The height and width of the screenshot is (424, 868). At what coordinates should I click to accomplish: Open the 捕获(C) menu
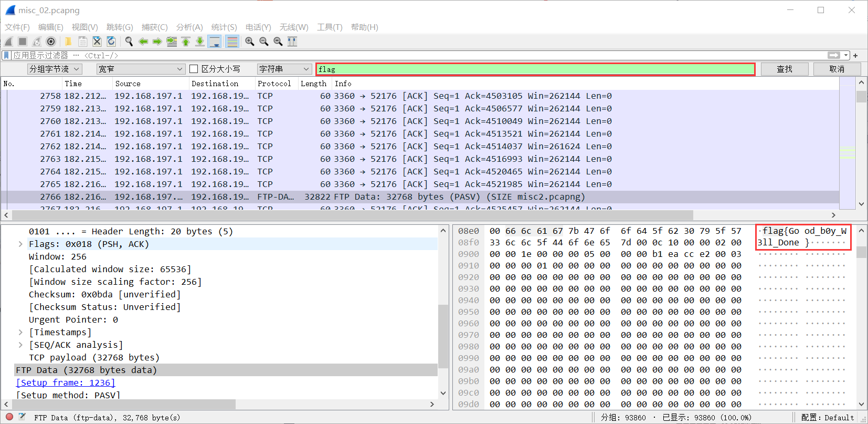[x=155, y=27]
